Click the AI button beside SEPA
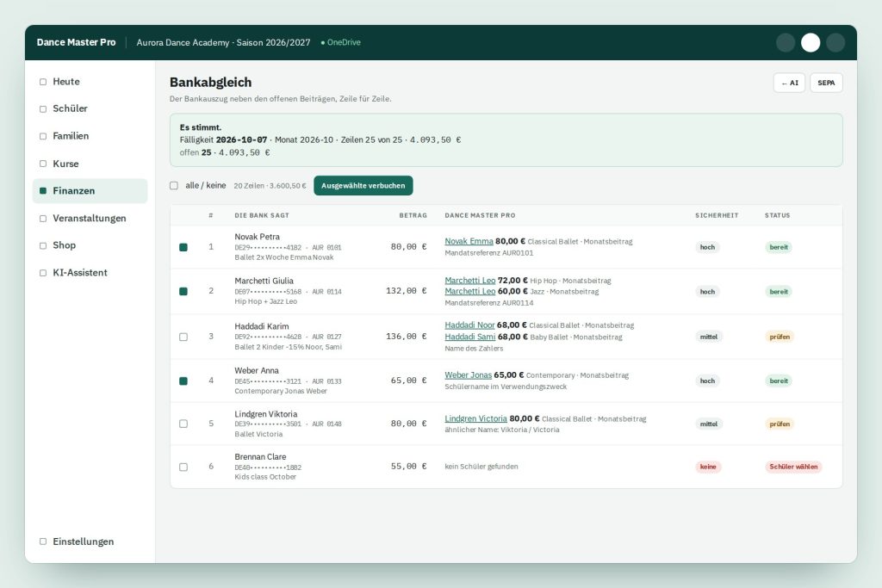This screenshot has width=882, height=588. coord(789,83)
